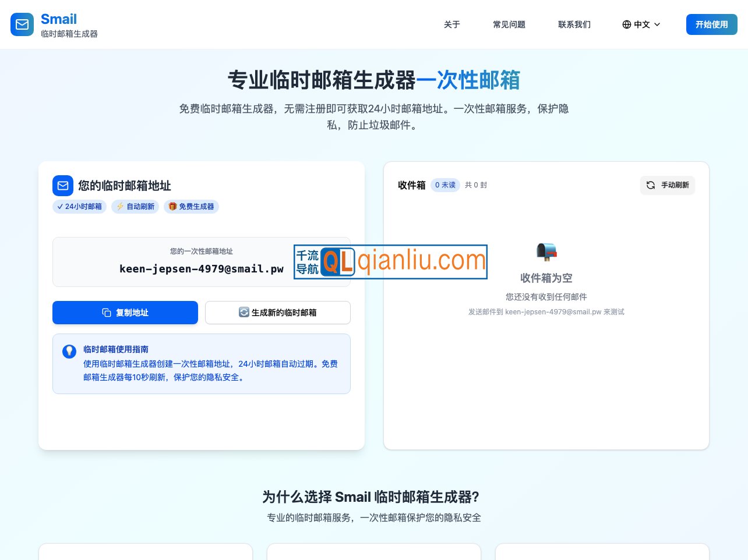The image size is (748, 560).
Task: Click the globe icon next to 中文
Action: pyautogui.click(x=626, y=24)
